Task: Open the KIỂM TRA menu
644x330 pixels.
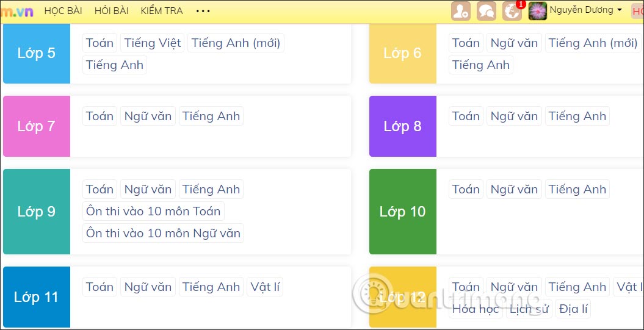Action: 161,11
